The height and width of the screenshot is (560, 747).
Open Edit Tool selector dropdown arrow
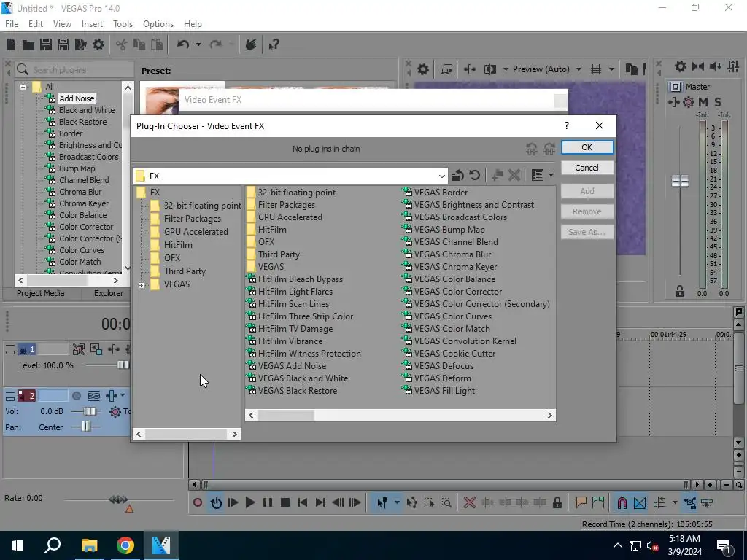[396, 502]
